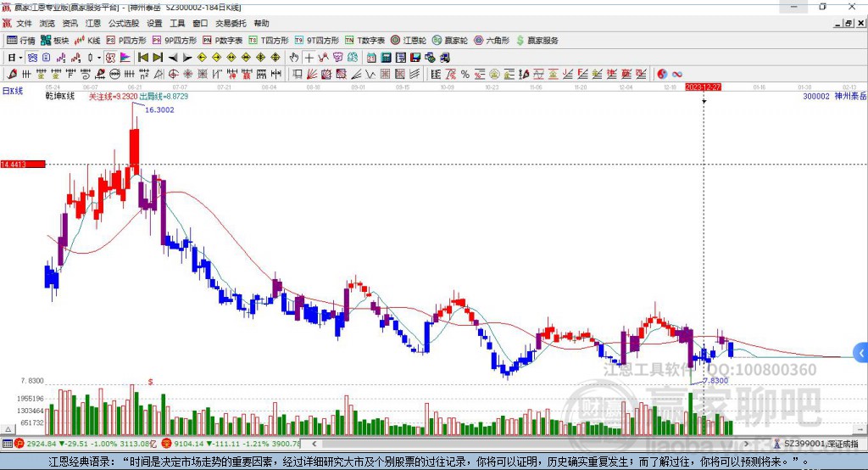This screenshot has width=868, height=470.
Task: Open the T数字表 tool
Action: pos(364,41)
